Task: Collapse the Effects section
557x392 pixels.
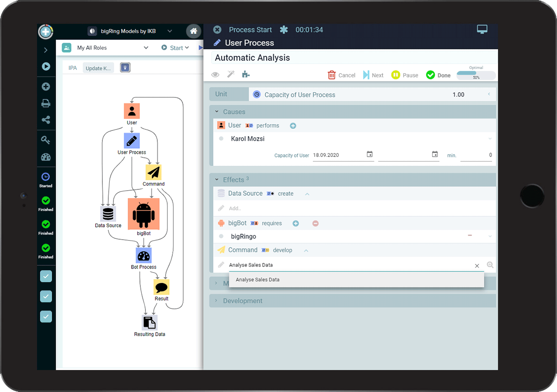Action: click(217, 180)
